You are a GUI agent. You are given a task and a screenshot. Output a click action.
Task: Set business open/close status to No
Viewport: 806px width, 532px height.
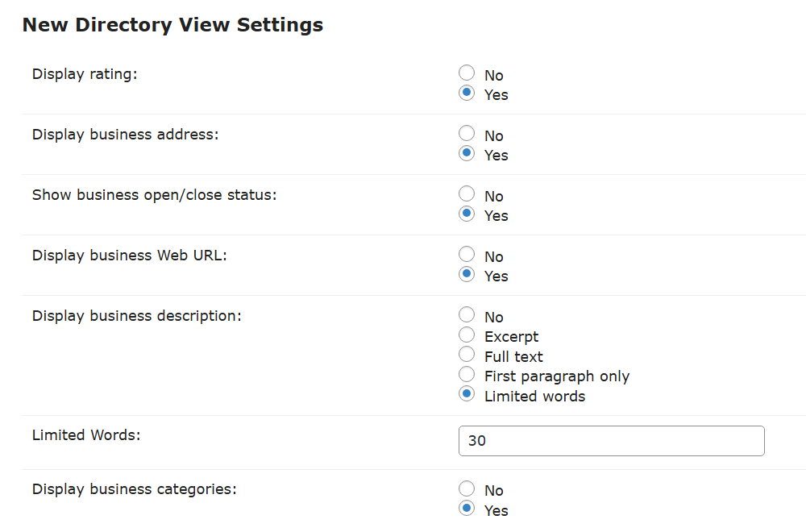(467, 194)
